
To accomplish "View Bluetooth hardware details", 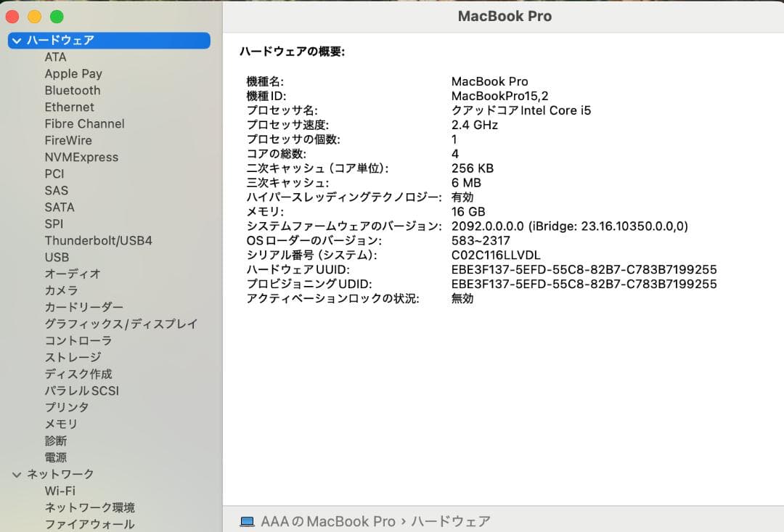I will click(72, 90).
